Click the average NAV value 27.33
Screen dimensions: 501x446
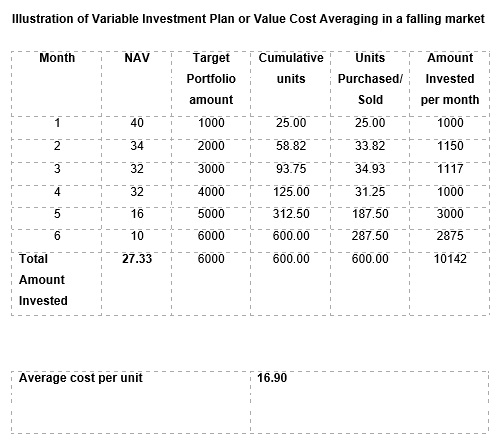(137, 259)
